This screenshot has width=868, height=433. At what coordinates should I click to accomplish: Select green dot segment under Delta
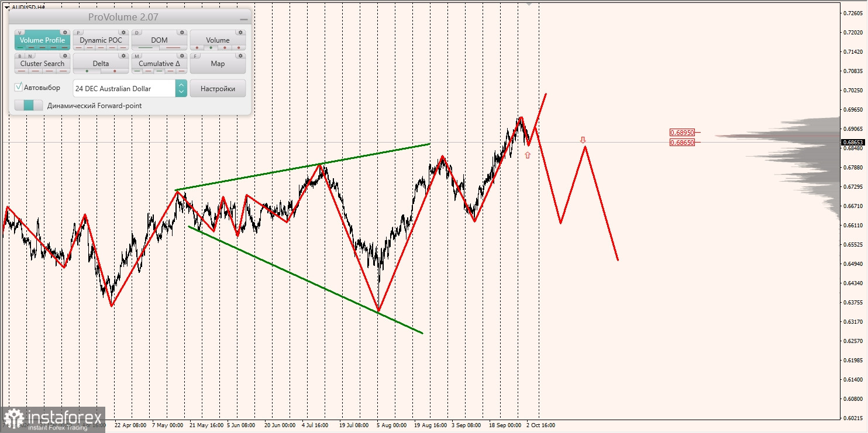[87, 71]
